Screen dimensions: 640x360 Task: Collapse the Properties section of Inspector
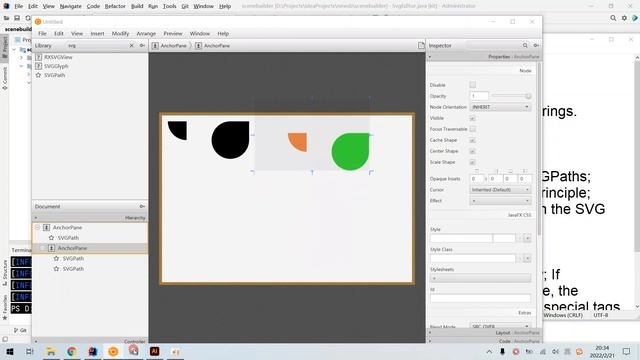(x=430, y=57)
